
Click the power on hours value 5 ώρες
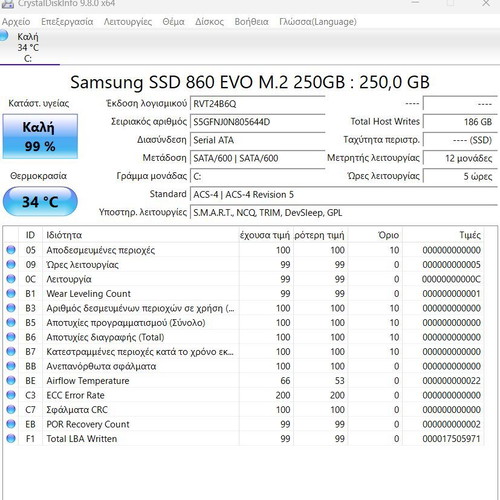(460, 176)
